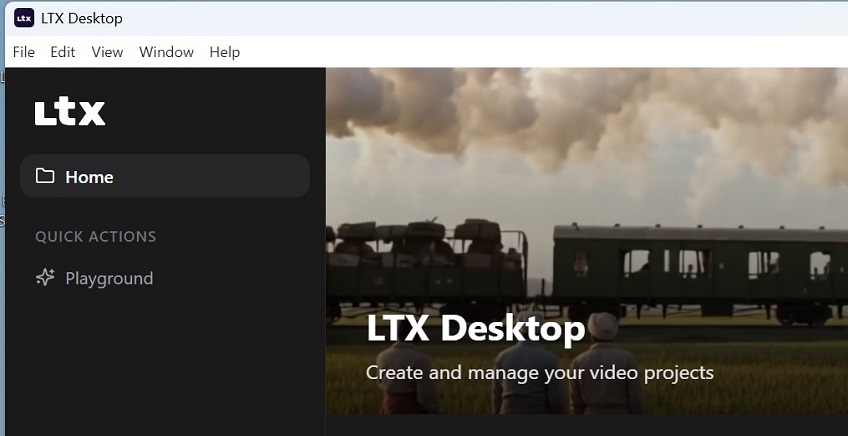Open the View menu

[107, 52]
